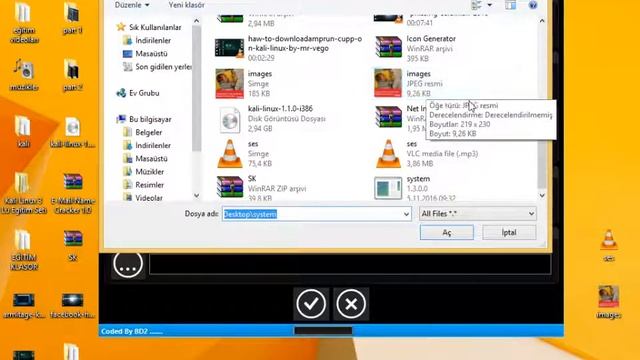640x360 pixels.
Task: Open facebook-h video on desktop
Action: pos(73,306)
